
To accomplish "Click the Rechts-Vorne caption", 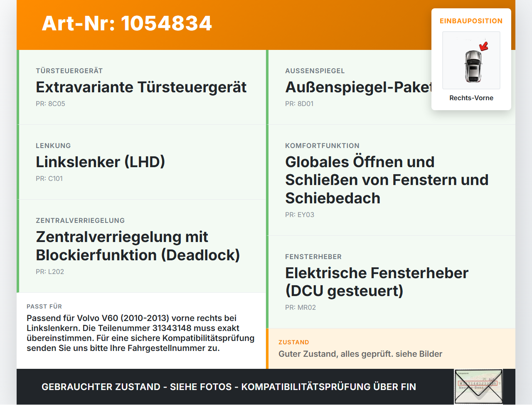I will pos(471,98).
